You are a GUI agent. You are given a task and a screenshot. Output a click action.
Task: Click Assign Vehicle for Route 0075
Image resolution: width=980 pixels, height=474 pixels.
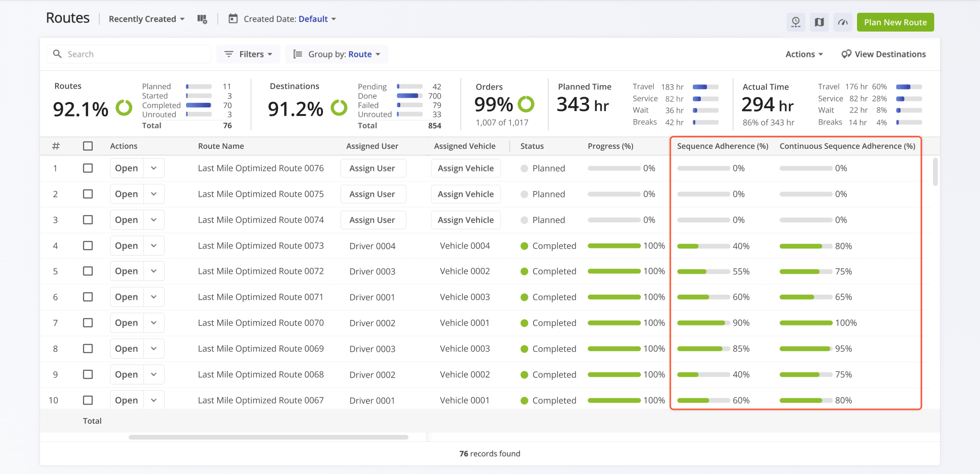click(x=466, y=194)
